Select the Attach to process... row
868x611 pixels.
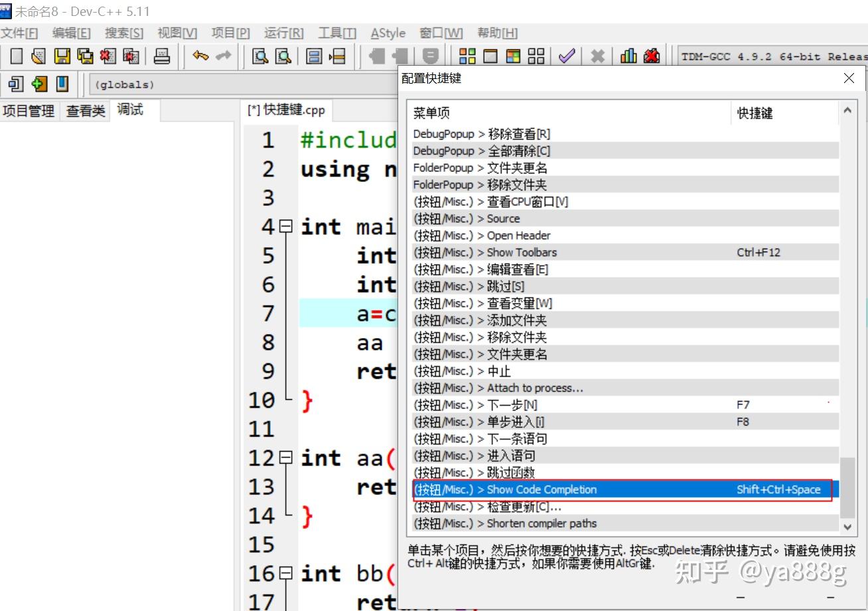(625, 388)
